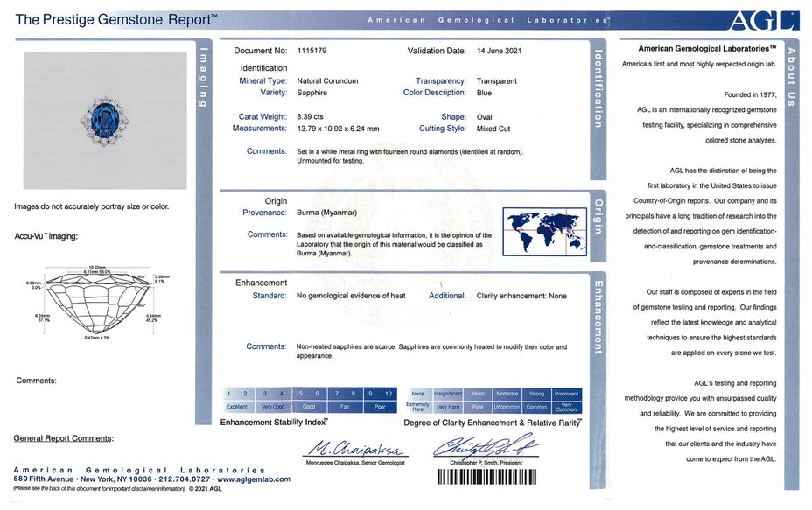The image size is (812, 510).
Task: Click the Excellent stability rating cell
Action: pos(237,407)
